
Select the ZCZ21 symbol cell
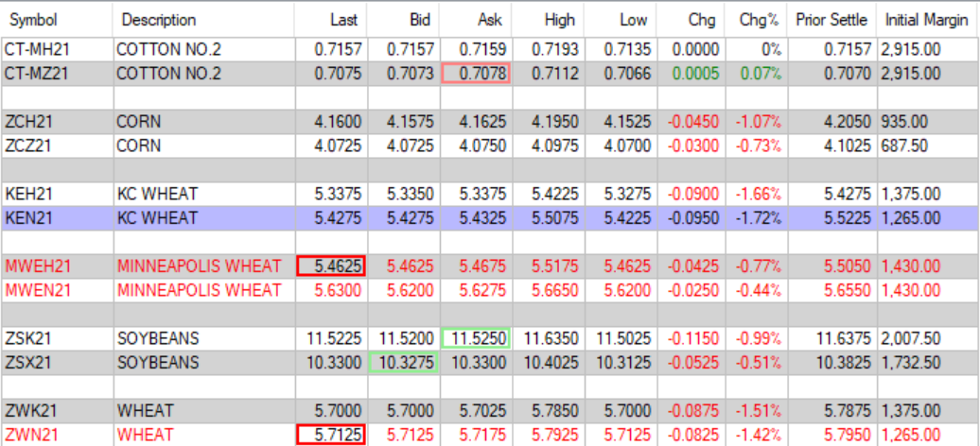pyautogui.click(x=56, y=146)
